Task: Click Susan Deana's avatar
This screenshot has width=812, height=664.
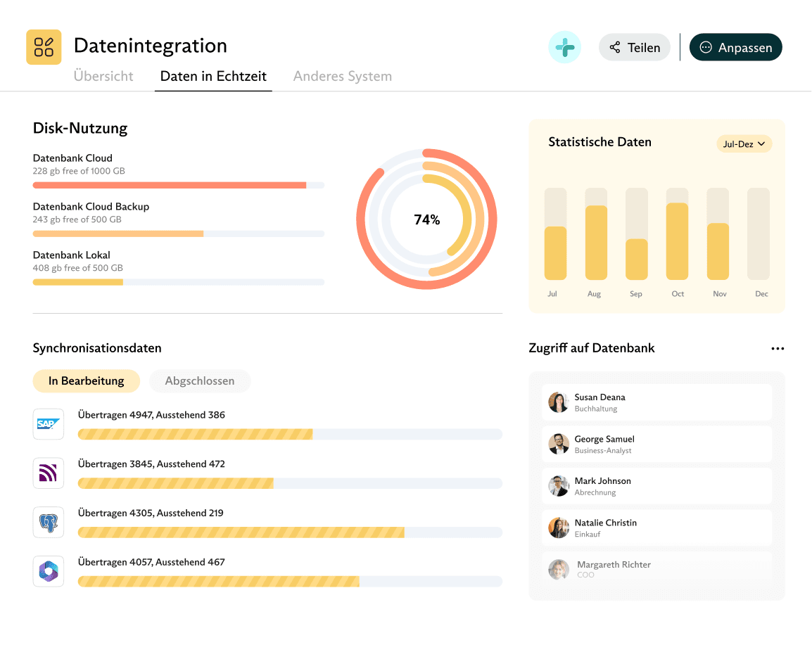Action: click(559, 402)
